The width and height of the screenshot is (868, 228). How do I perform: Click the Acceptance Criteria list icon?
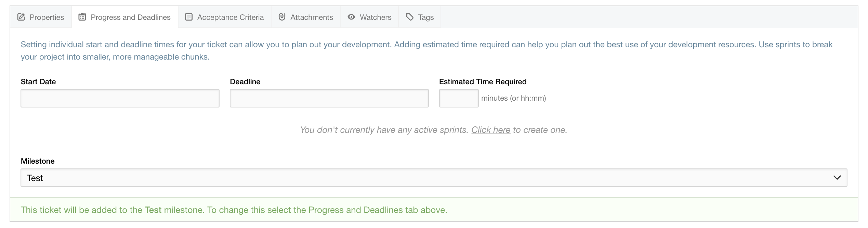(x=189, y=17)
